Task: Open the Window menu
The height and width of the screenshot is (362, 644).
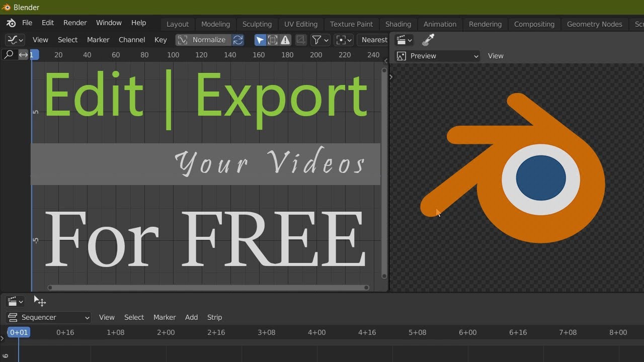Action: 109,23
